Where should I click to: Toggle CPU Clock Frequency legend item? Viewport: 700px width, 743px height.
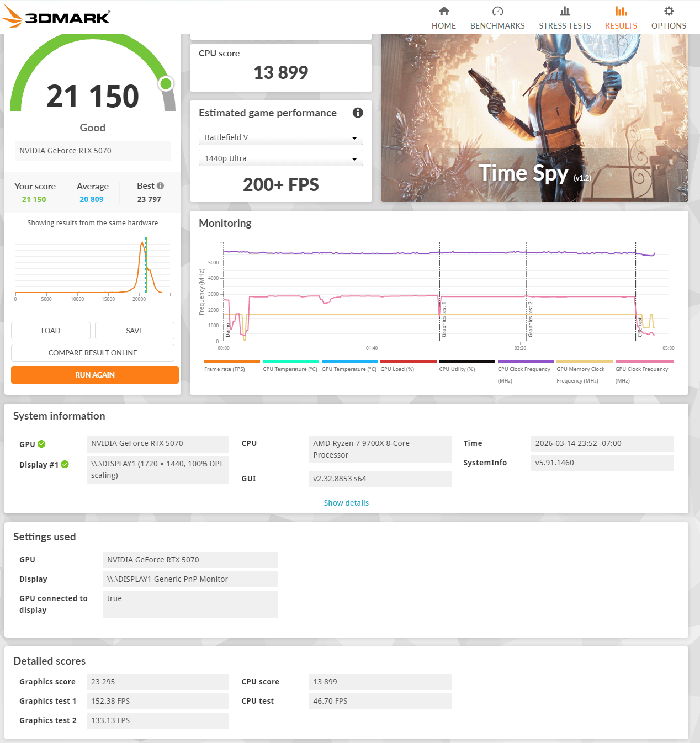point(526,371)
